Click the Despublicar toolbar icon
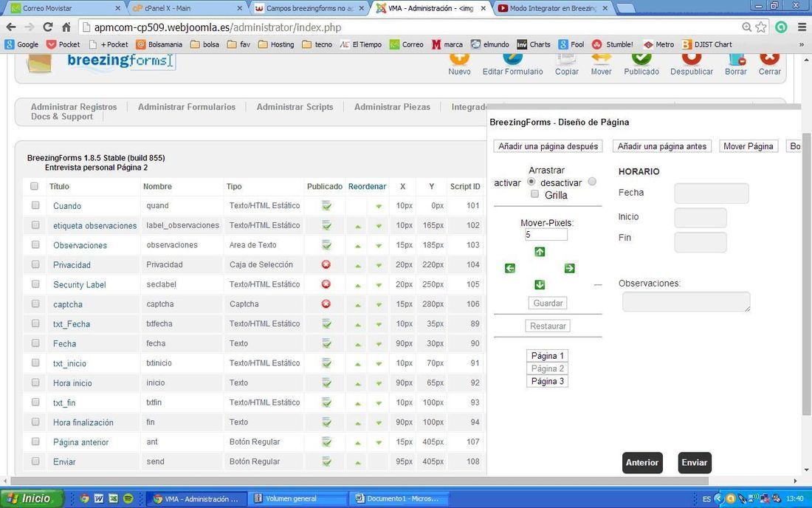The height and width of the screenshot is (508, 812). pyautogui.click(x=692, y=65)
